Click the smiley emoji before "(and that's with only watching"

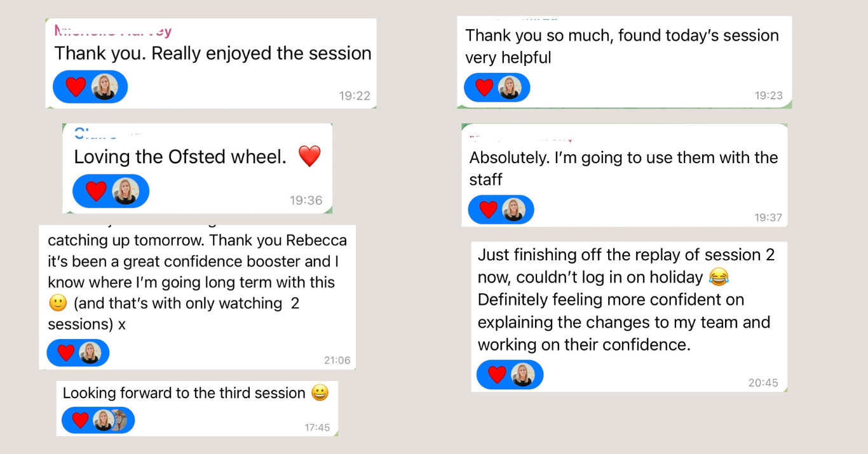tap(57, 304)
